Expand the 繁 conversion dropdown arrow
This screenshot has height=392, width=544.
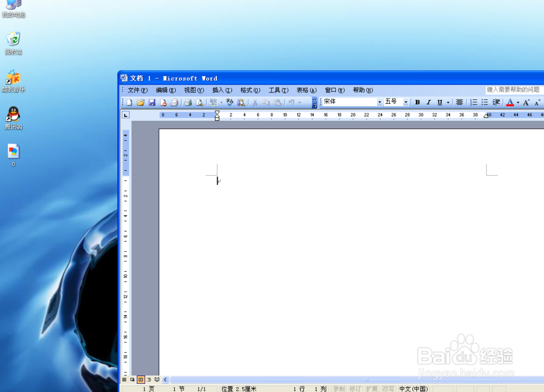(x=221, y=103)
